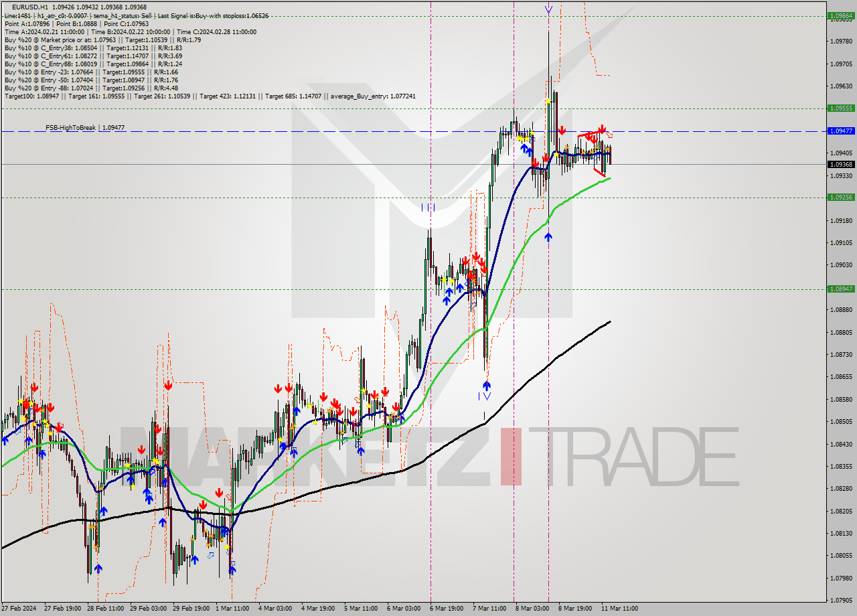Click the '27 Feb 19:00' time axis label
This screenshot has height=616, width=857.
(x=63, y=609)
